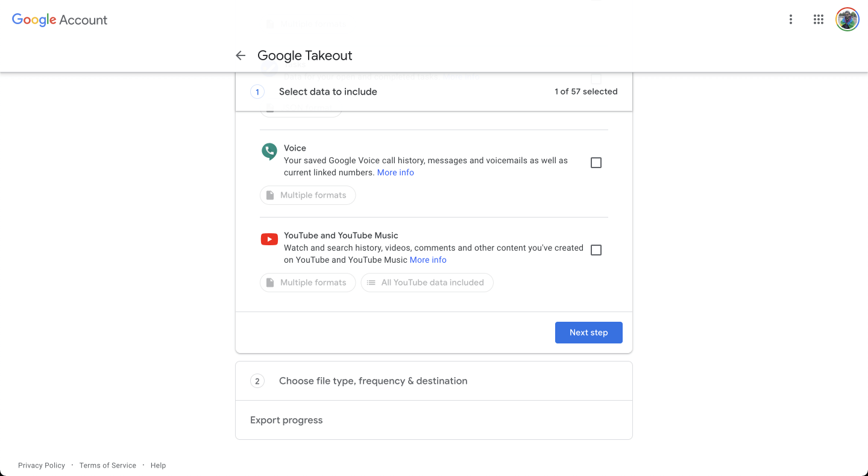The height and width of the screenshot is (476, 868).
Task: Expand Choose file type, frequency & destination
Action: [433, 380]
